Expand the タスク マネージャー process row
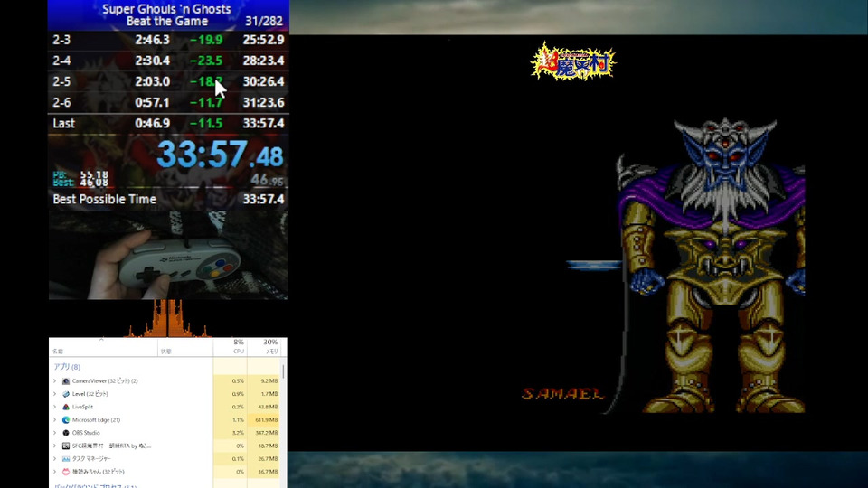This screenshot has width=868, height=488. click(x=55, y=459)
